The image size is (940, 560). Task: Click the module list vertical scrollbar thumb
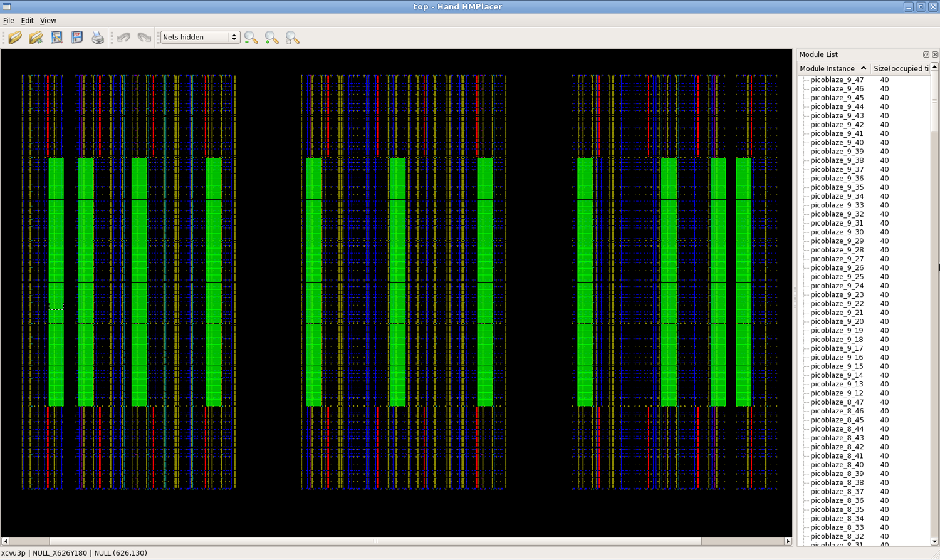934,101
